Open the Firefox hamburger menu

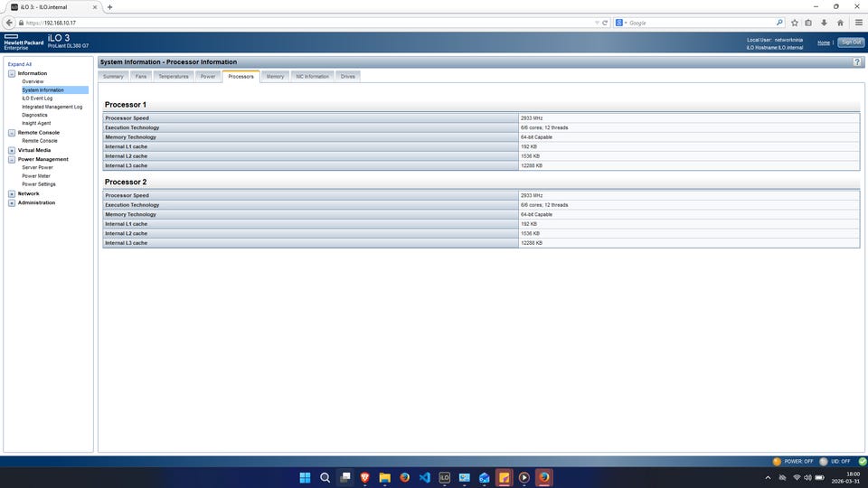[x=857, y=23]
